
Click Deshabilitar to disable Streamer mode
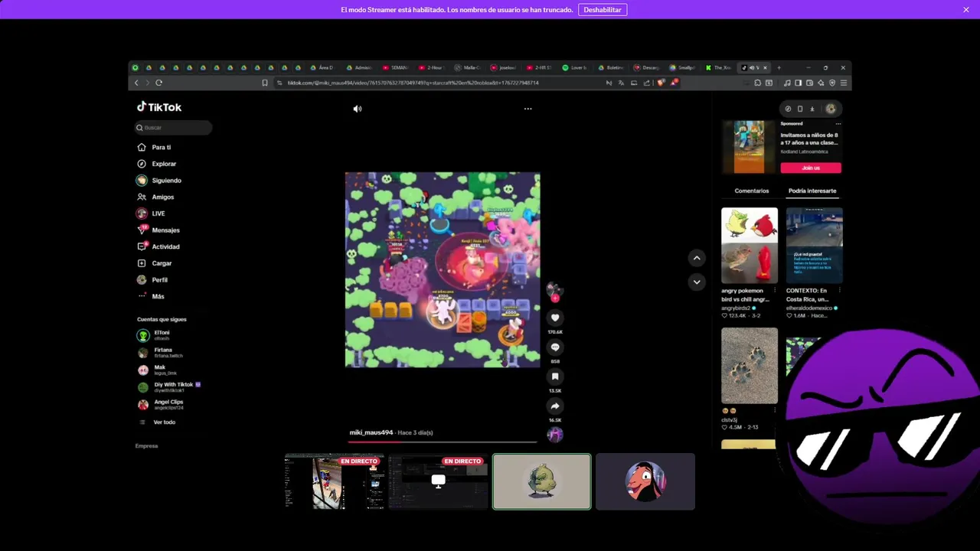603,10
